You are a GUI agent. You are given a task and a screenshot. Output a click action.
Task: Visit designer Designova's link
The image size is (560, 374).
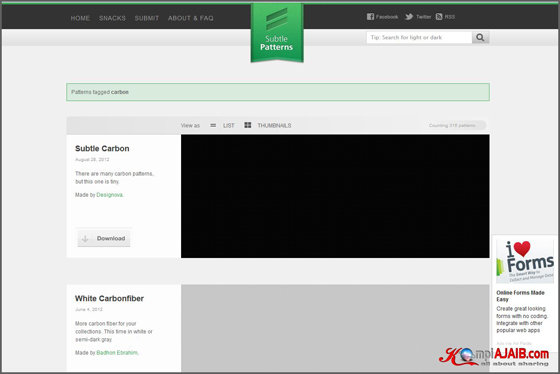tap(110, 195)
